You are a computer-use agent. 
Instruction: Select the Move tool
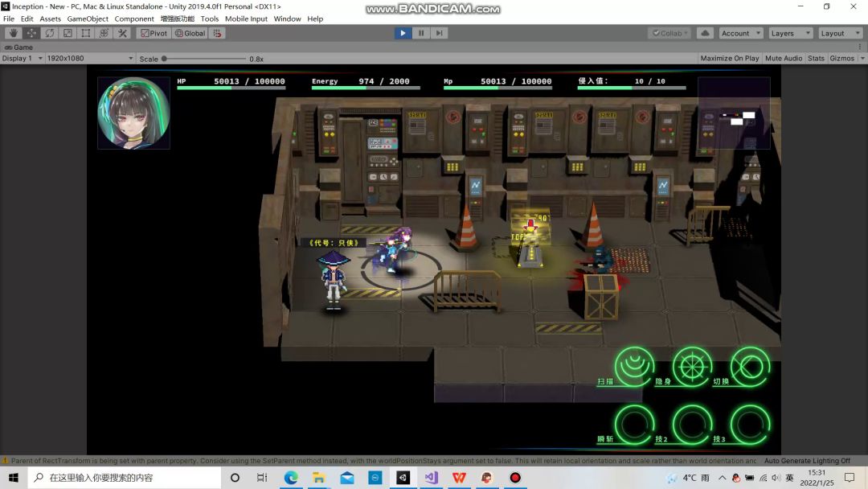click(x=31, y=33)
